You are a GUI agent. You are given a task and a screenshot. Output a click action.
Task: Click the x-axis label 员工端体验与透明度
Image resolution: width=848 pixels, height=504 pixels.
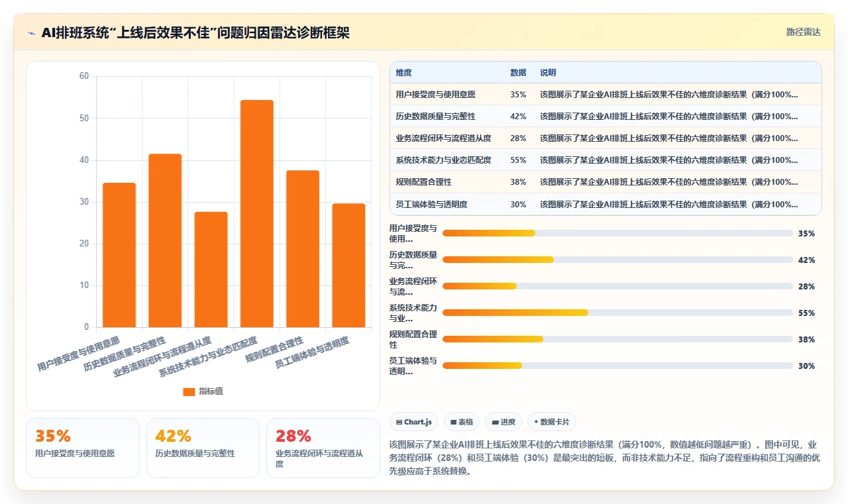click(312, 352)
